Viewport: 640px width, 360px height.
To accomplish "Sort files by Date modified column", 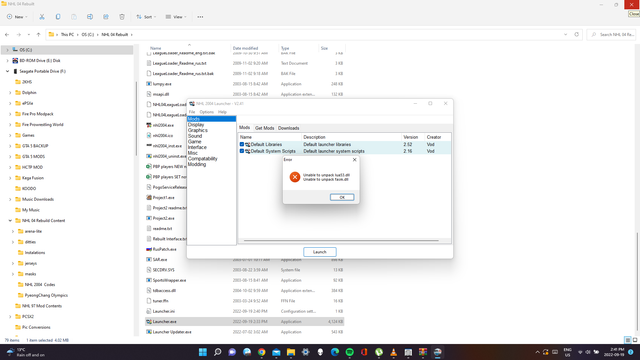I will (245, 48).
